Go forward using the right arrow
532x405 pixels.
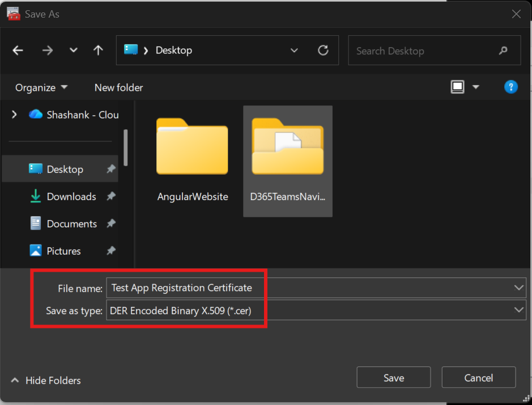point(48,50)
